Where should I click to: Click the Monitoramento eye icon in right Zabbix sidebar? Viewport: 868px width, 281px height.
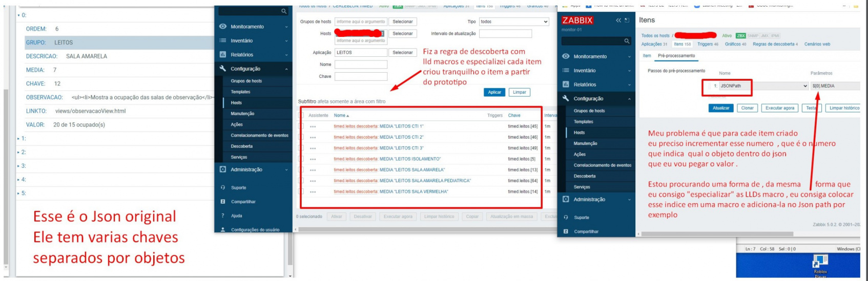coord(566,56)
